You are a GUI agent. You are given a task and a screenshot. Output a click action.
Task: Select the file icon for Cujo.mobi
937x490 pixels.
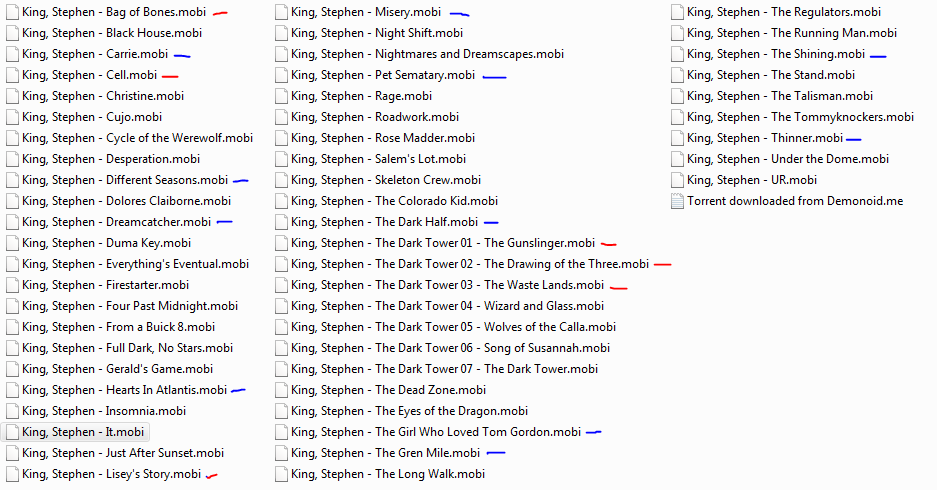[12, 117]
